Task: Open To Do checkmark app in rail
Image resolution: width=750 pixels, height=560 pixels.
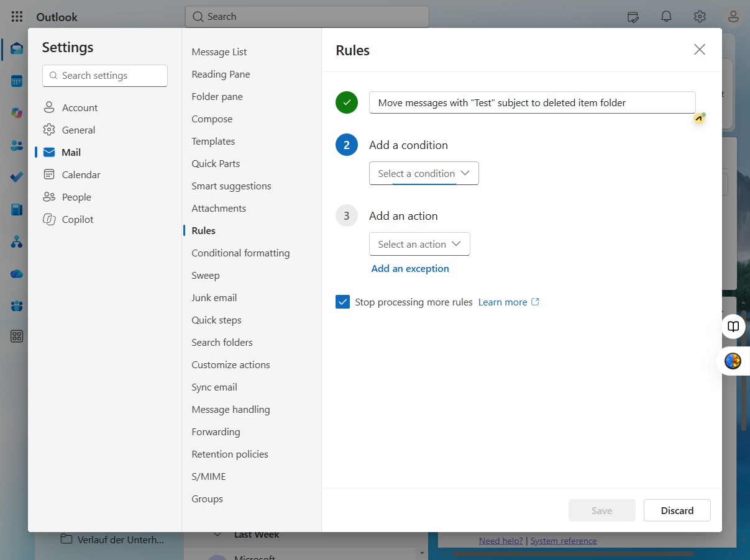Action: click(17, 177)
